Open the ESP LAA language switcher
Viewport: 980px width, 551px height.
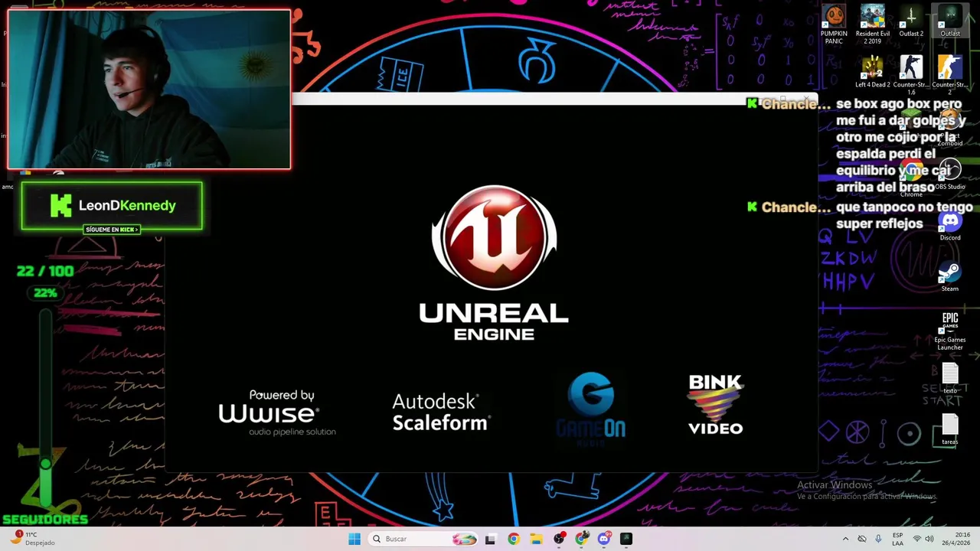897,539
